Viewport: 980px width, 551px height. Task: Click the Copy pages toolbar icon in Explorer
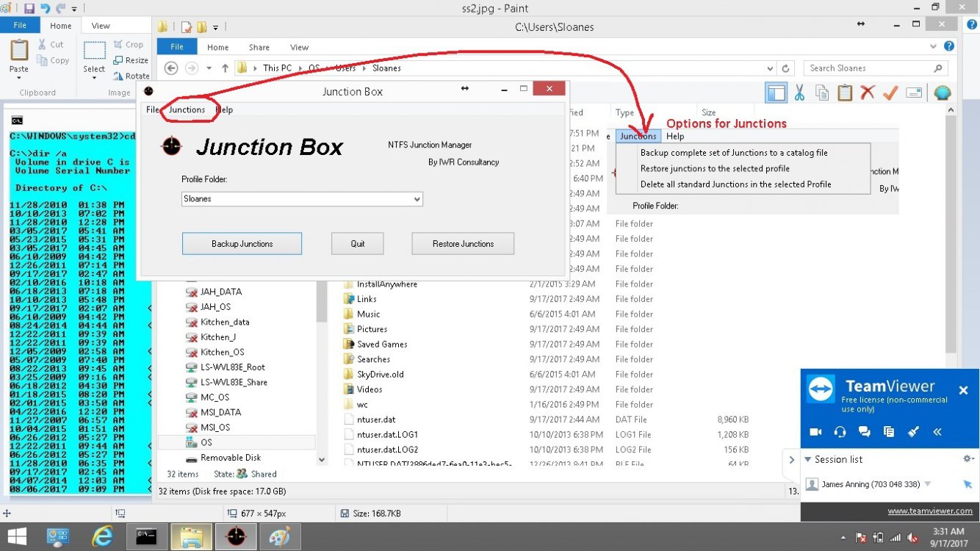point(822,93)
